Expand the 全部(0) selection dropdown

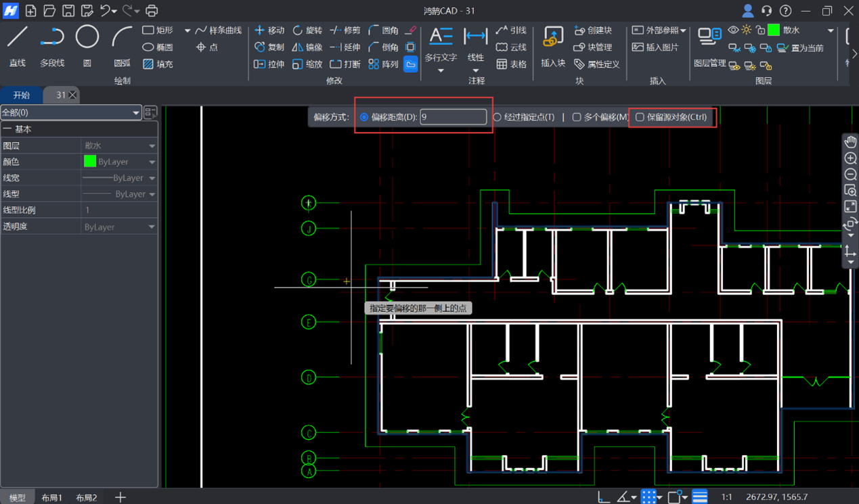[x=135, y=113]
